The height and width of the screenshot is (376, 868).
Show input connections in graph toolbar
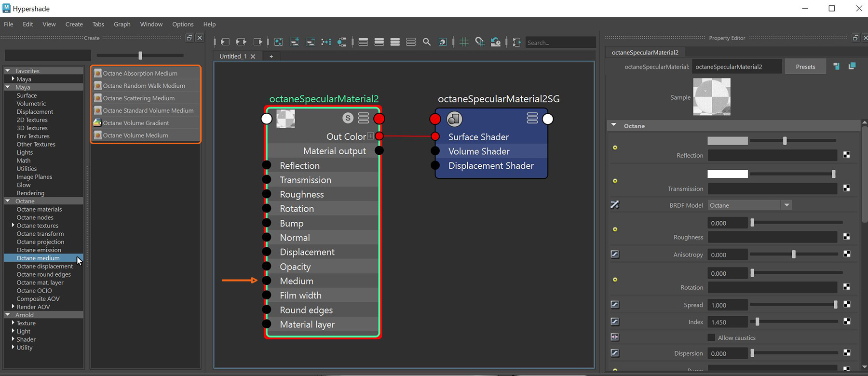point(225,42)
